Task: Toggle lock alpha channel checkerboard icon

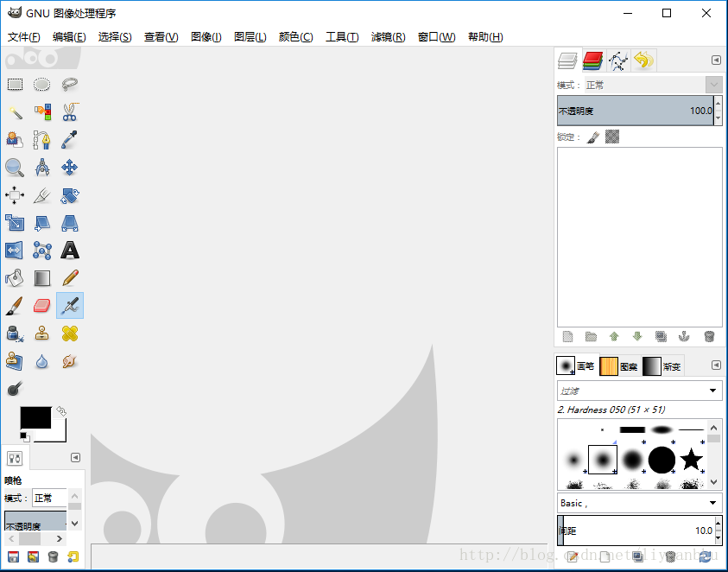Action: [612, 137]
